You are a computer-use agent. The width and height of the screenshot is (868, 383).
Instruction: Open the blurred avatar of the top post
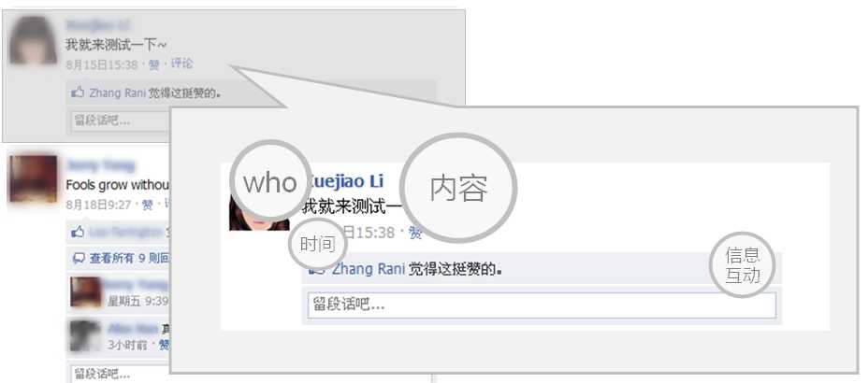pyautogui.click(x=33, y=40)
